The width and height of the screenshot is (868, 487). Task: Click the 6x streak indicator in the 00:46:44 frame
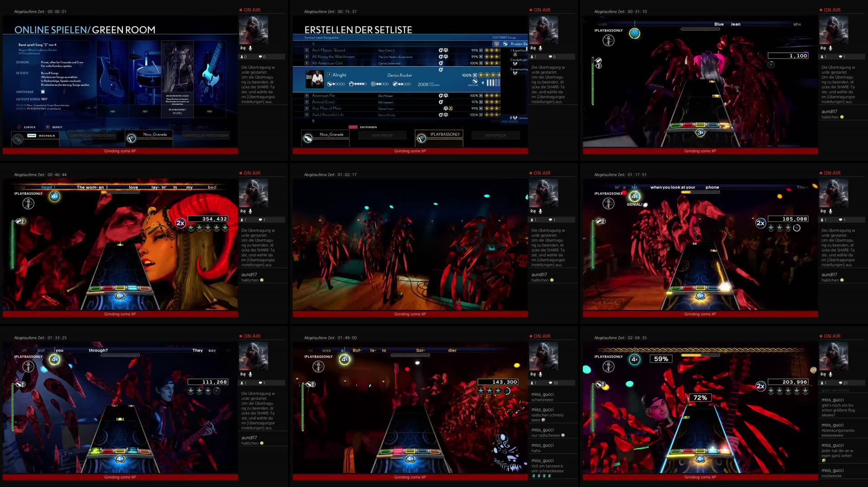click(x=120, y=296)
